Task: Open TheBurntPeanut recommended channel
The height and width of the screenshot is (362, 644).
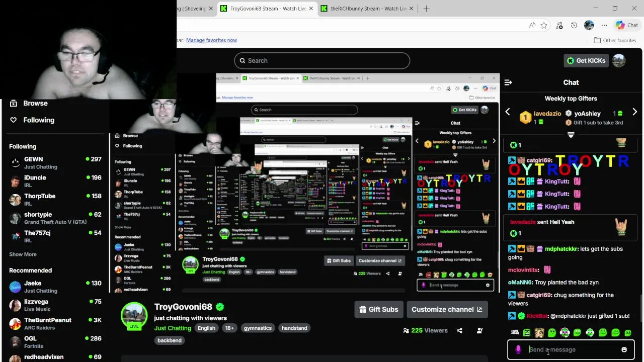Action: click(55, 323)
